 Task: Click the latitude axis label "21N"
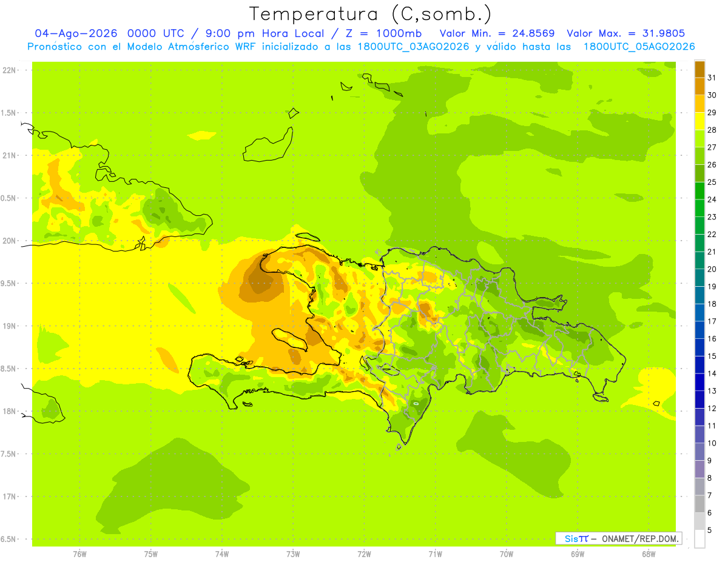9,156
